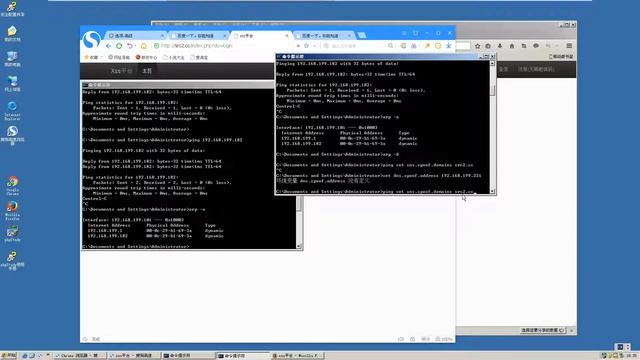640x360 pixels.
Task: Click Firefox home icon
Action: click(x=512, y=46)
